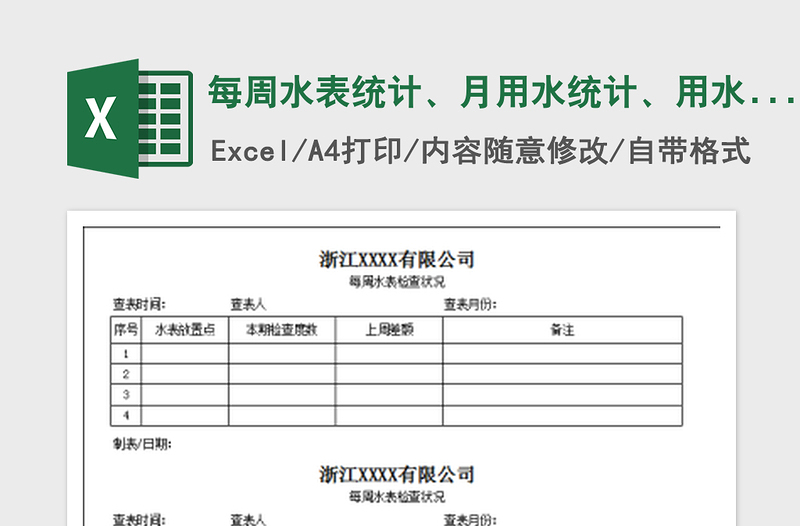Click 每周水表检查状况 under the first heading
This screenshot has height=526, width=800.
click(396, 282)
